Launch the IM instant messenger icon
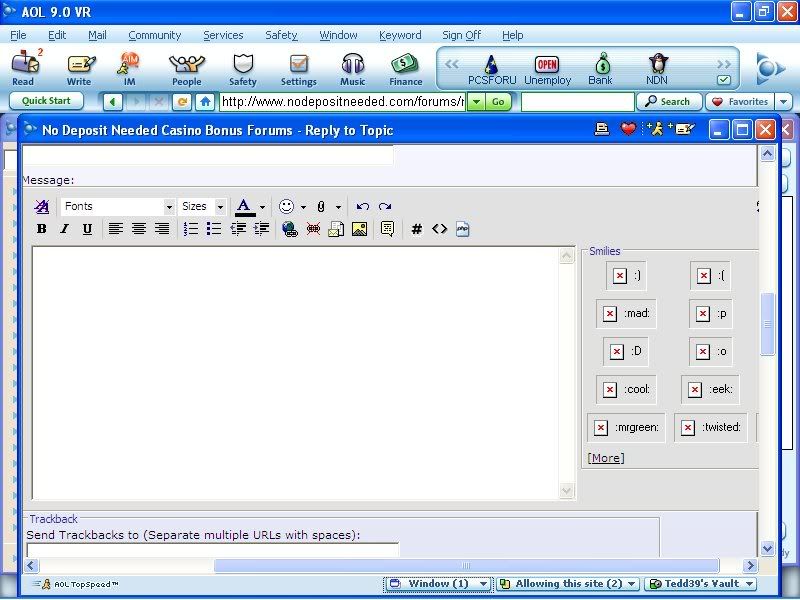This screenshot has width=800, height=600. point(129,67)
